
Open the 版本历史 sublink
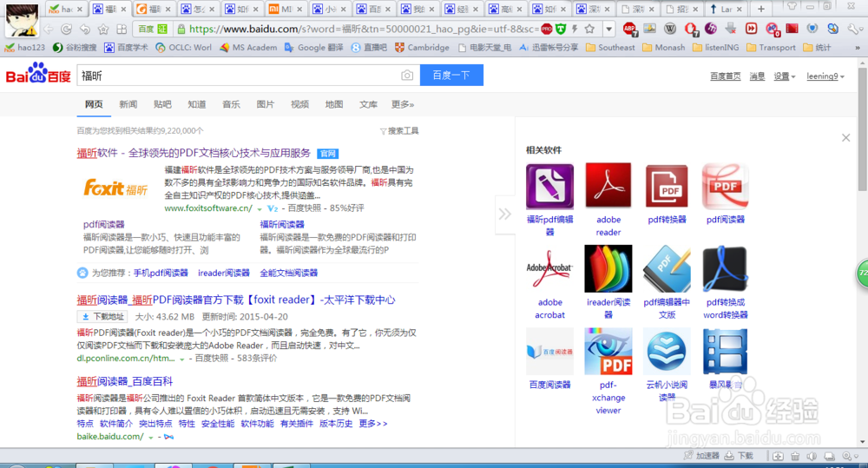(x=335, y=424)
